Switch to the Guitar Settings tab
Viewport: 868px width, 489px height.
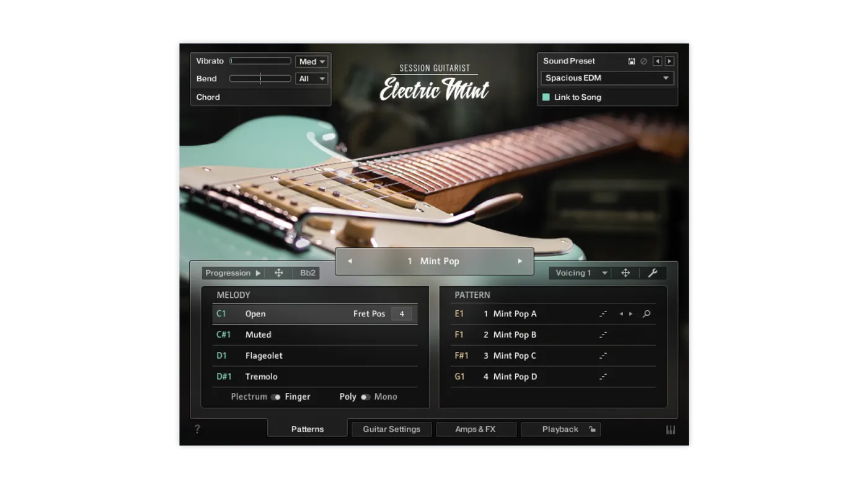pyautogui.click(x=392, y=429)
